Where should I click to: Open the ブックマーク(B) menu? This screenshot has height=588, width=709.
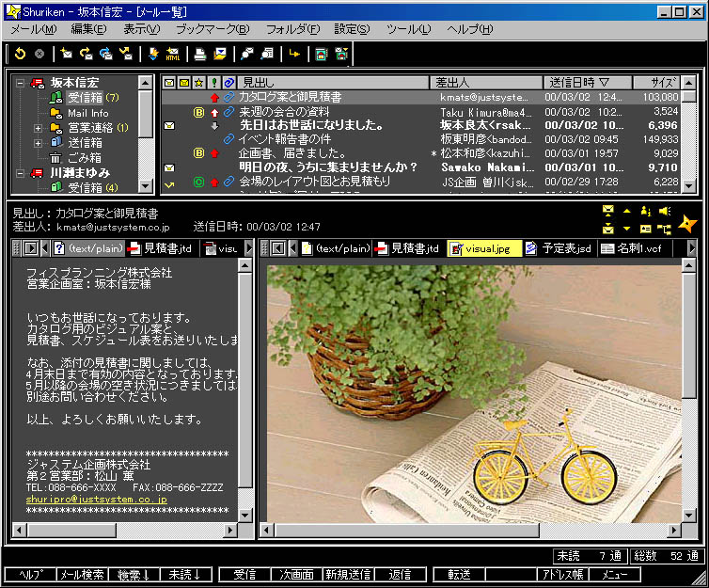[x=213, y=29]
